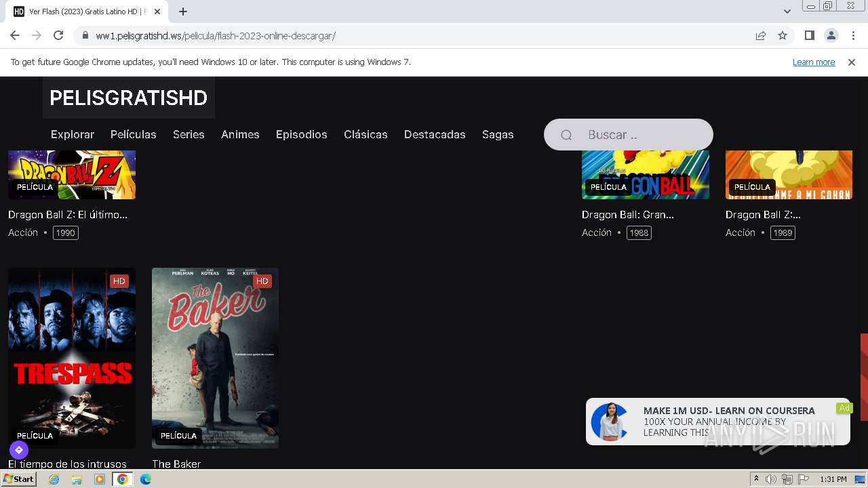Select the 1990 year tag
The width and height of the screenshot is (868, 488).
(66, 232)
